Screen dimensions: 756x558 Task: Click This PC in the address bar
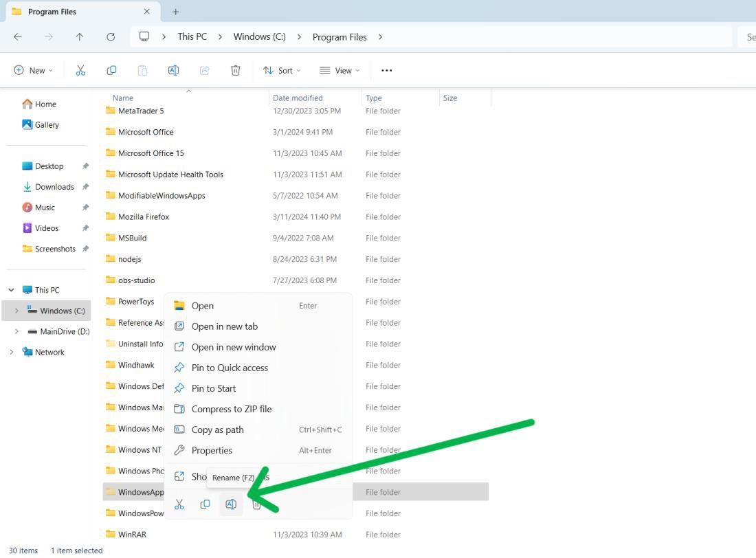(192, 36)
